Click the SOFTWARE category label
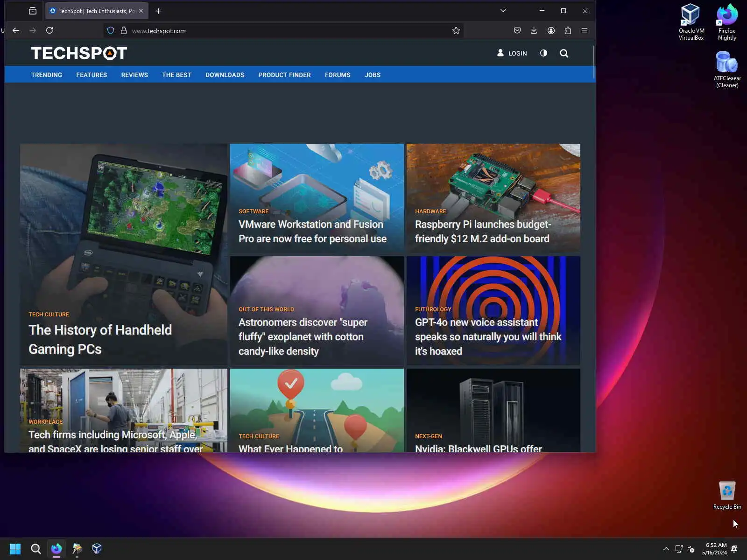The height and width of the screenshot is (560, 747). (x=254, y=211)
